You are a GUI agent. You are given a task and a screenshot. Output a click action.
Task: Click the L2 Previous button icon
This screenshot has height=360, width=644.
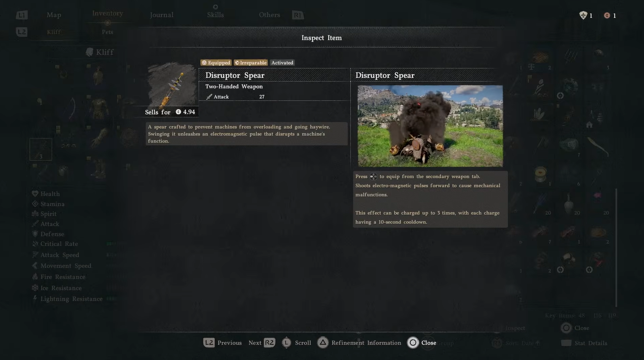(x=209, y=343)
